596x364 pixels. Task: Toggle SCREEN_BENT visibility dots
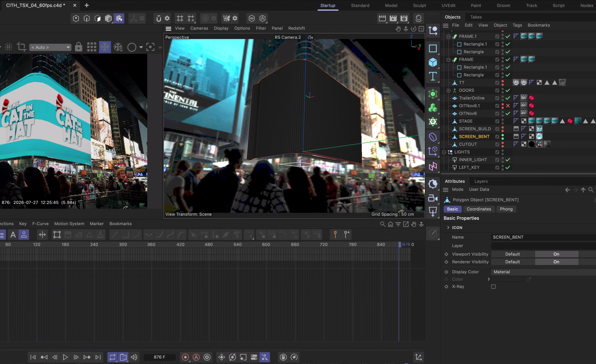[503, 137]
